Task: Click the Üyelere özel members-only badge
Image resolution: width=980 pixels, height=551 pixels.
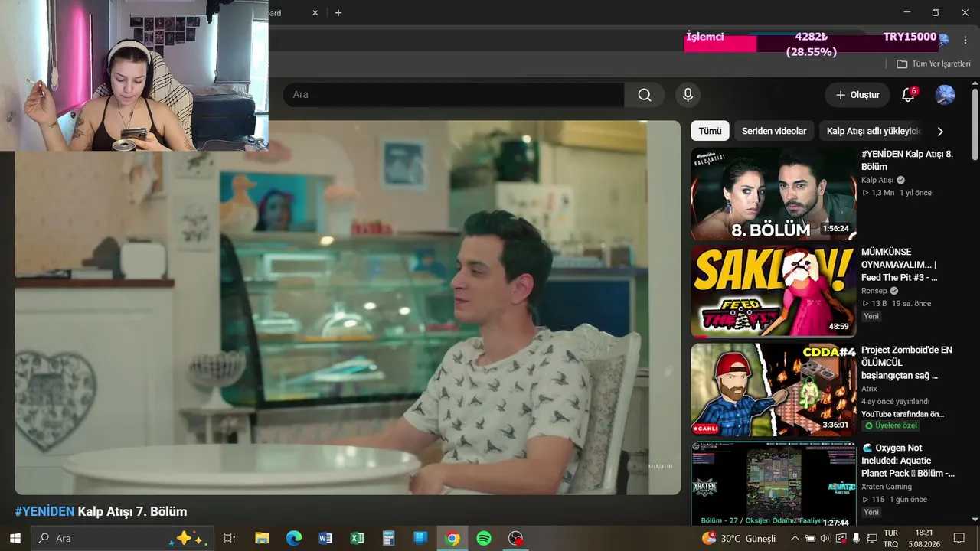Action: (x=890, y=425)
